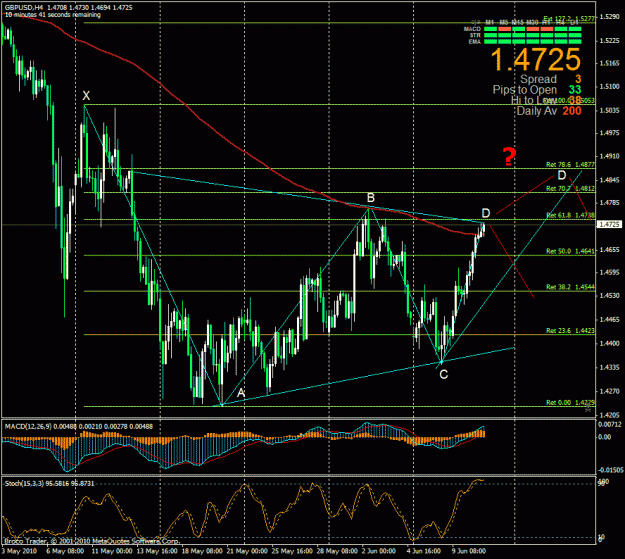Click the Ret 50.0 1.4641 Fibonacci label

(570, 251)
